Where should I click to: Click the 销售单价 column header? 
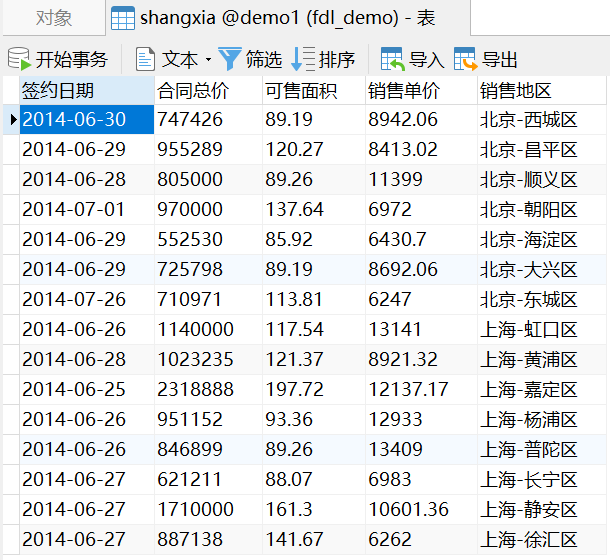click(x=421, y=91)
